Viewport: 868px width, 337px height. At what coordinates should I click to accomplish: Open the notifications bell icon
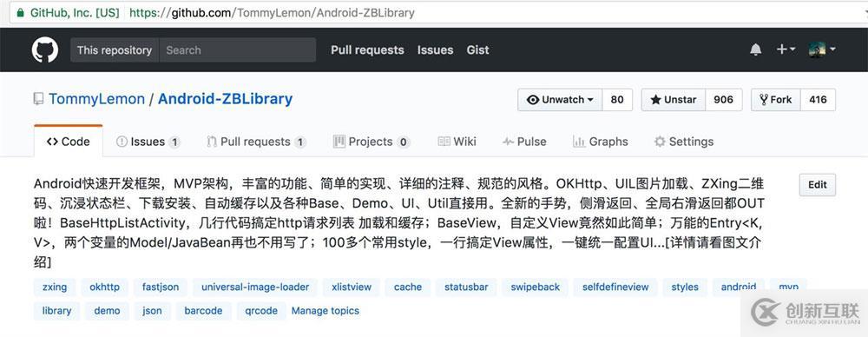pos(756,50)
